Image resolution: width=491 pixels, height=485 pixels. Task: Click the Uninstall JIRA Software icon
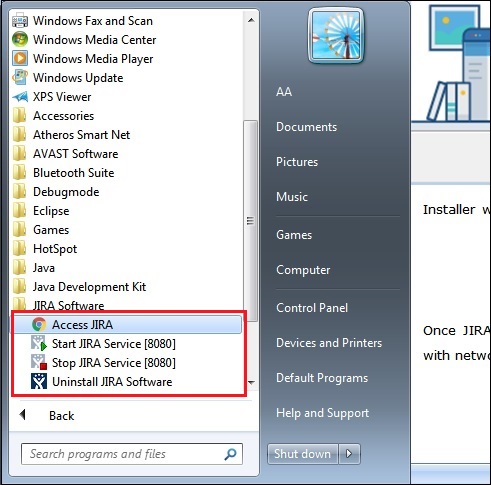pos(39,381)
